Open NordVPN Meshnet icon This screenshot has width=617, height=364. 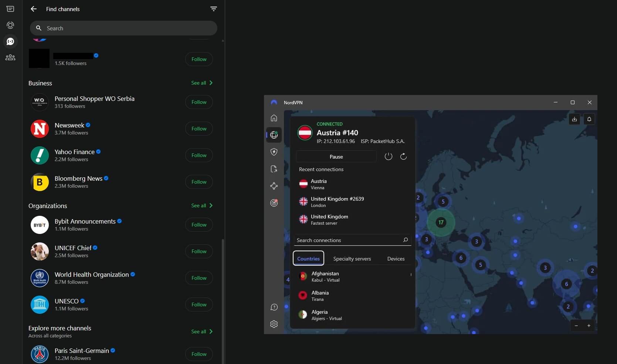[x=274, y=186]
